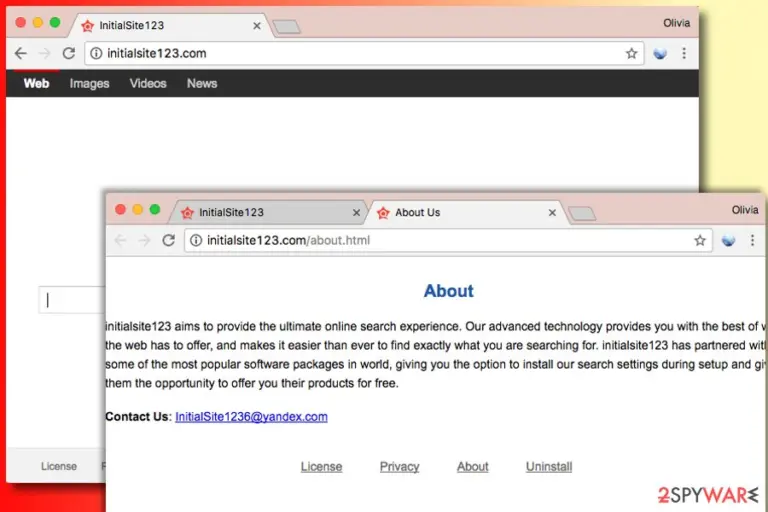Screen dimensions: 768x512
Task: Click address bar showing initialsite123.com/about.html
Action: point(448,241)
